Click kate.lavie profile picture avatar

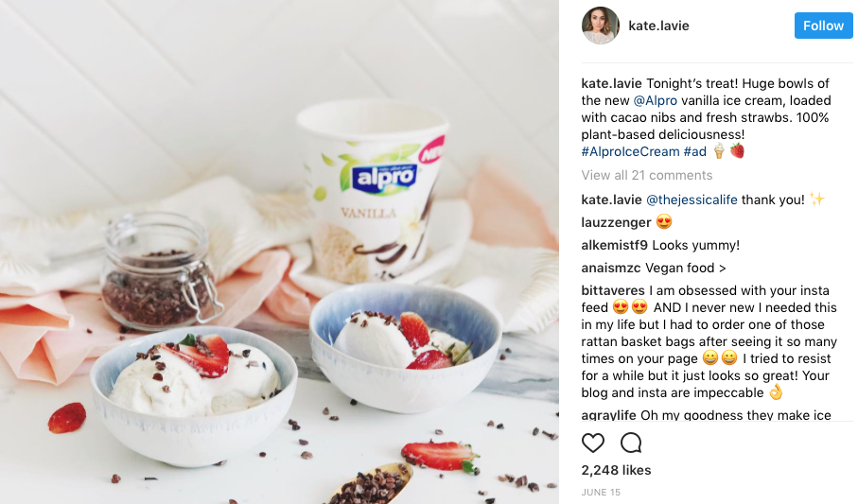pos(601,26)
